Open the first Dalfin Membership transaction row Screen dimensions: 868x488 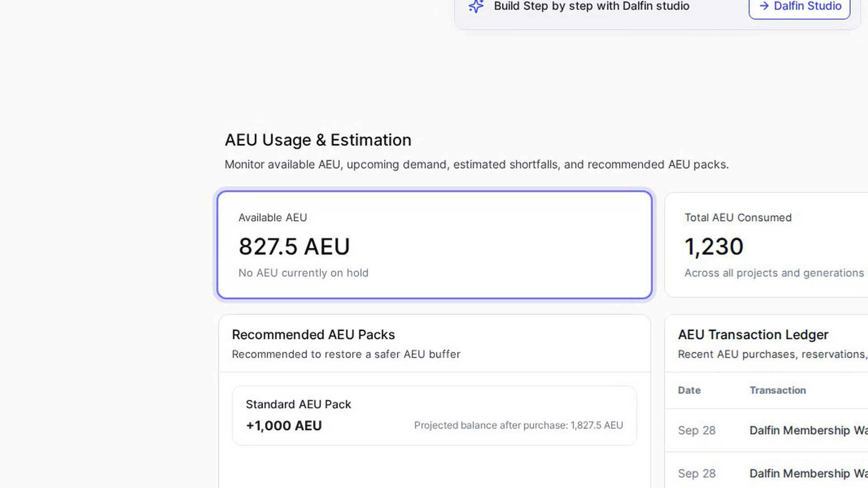[766, 431]
